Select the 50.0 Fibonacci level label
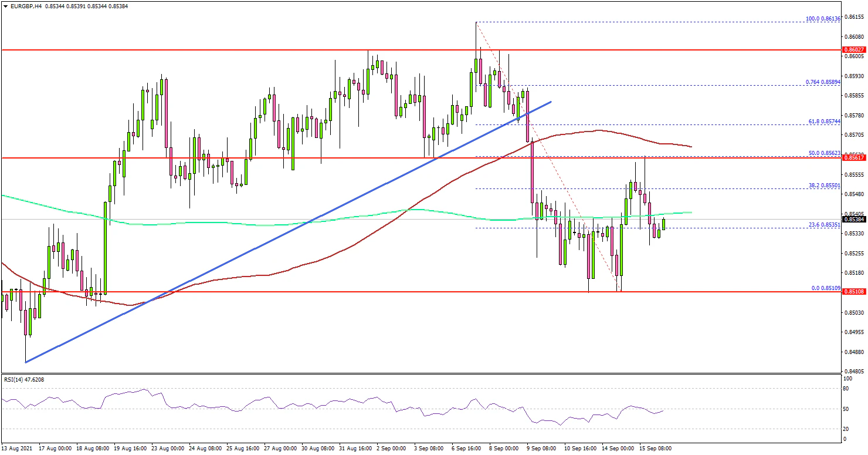Image resolution: width=868 pixels, height=455 pixels. click(823, 153)
